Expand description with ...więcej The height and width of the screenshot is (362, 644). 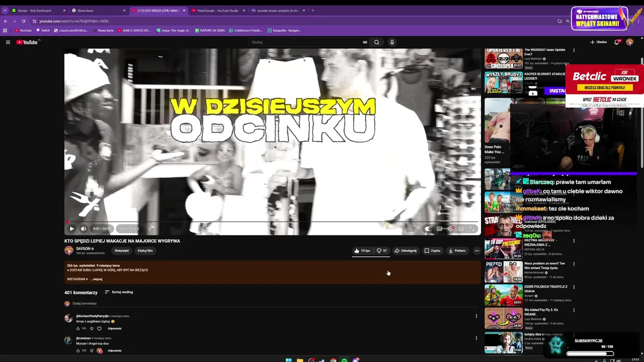click(x=97, y=279)
